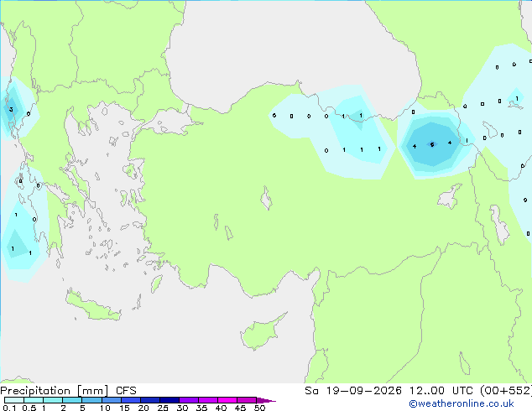Pick the 35–40 mm legend swatch
This screenshot has width=532, height=411.
pyautogui.click(x=208, y=400)
